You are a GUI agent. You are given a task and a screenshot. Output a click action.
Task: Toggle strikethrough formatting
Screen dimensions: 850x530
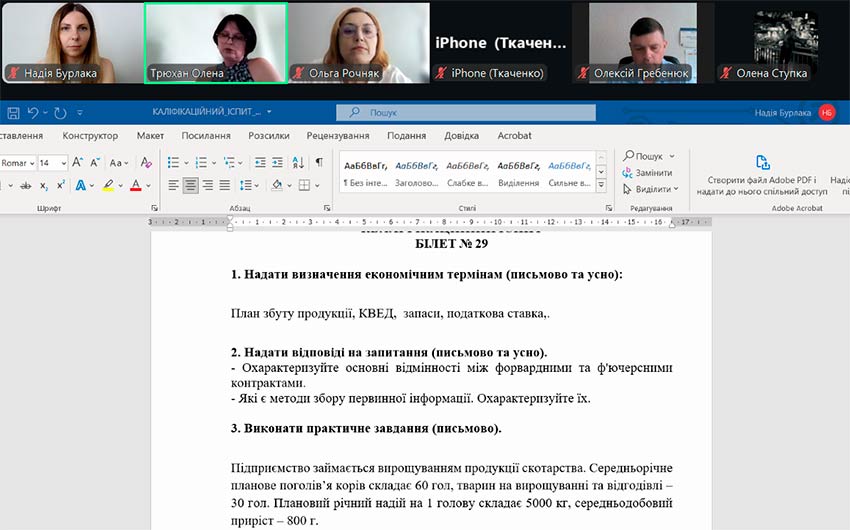click(25, 185)
